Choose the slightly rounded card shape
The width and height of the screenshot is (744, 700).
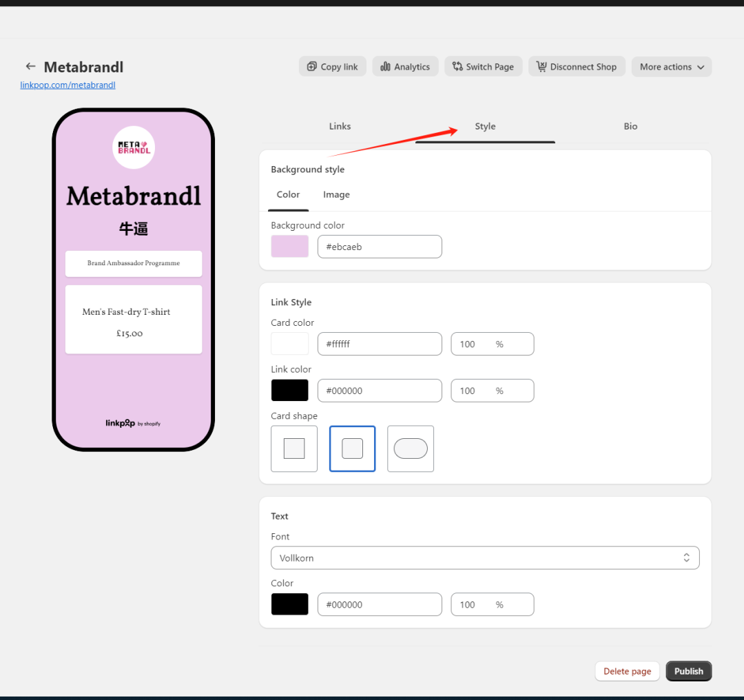pos(353,449)
